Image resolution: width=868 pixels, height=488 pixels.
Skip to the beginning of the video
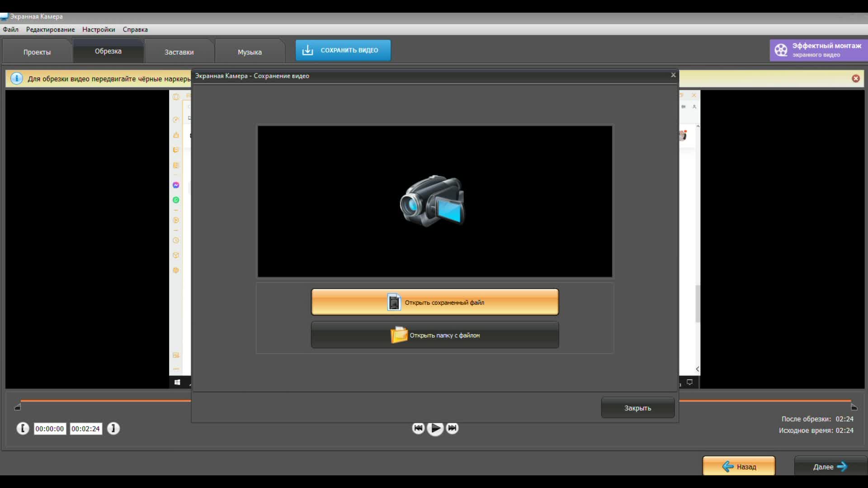pyautogui.click(x=418, y=428)
